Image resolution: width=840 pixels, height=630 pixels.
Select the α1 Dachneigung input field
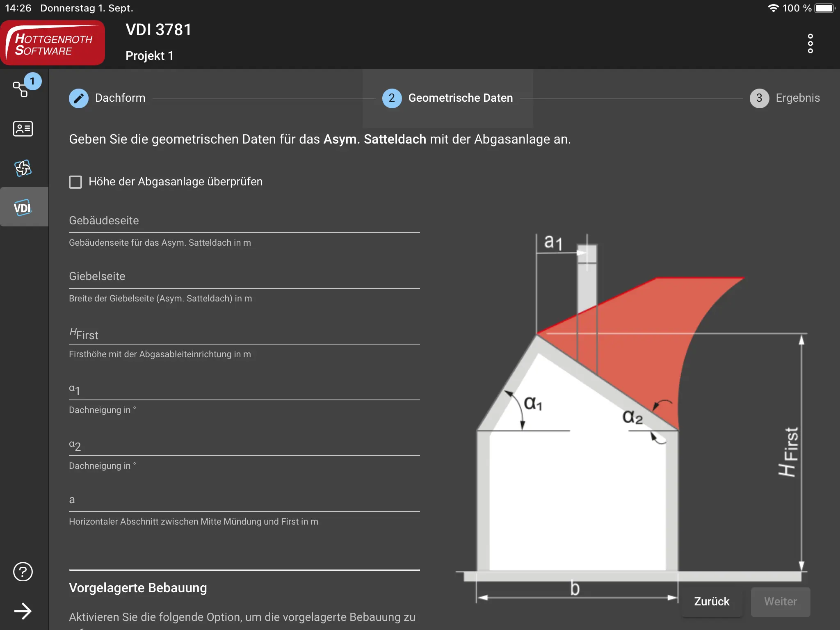tap(244, 390)
